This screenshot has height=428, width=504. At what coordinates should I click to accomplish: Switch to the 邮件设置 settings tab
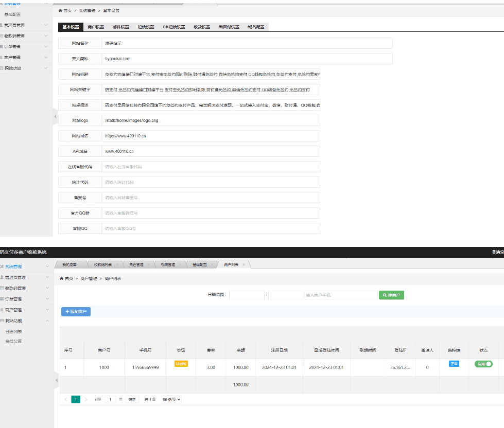(121, 27)
